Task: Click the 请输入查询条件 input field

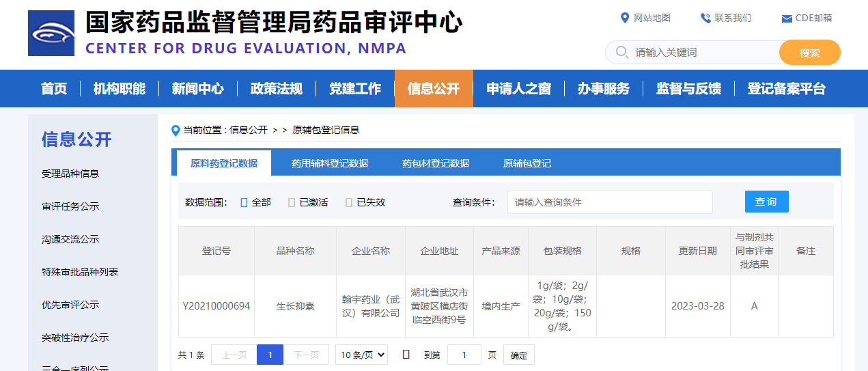Action: tap(609, 202)
